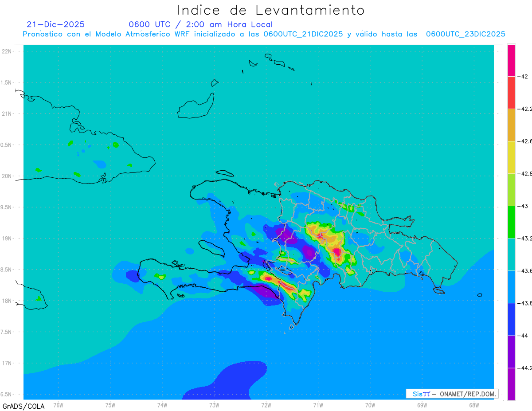The height and width of the screenshot is (411, 532).
Task: Click the '18N' latitude axis label
Action: click(x=7, y=301)
